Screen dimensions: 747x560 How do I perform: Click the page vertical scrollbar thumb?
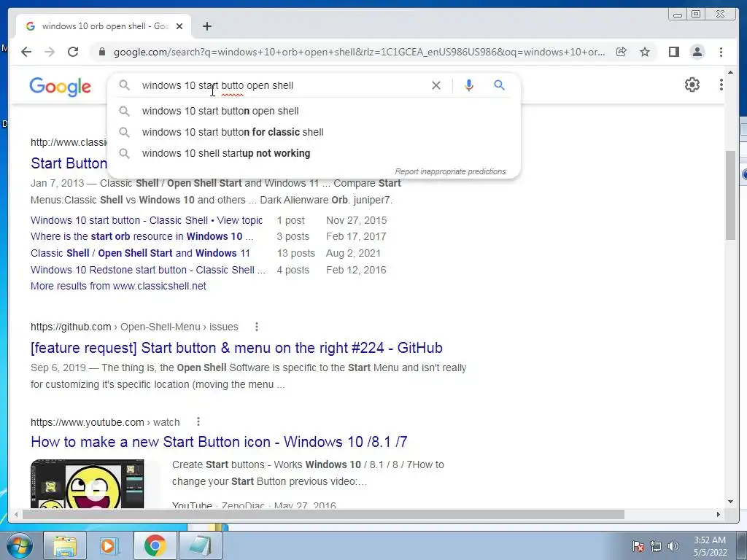730,195
